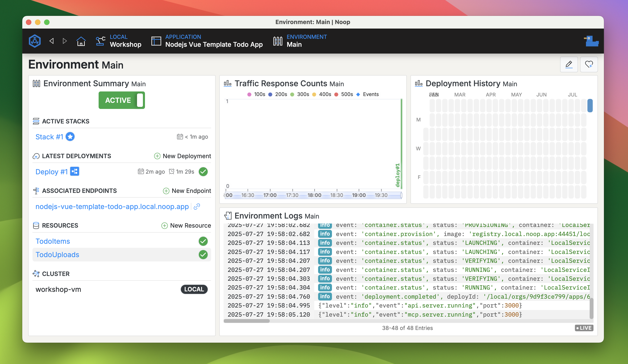Screen dimensions: 628x364
Task: Click the Noop logo icon
Action: (x=35, y=41)
